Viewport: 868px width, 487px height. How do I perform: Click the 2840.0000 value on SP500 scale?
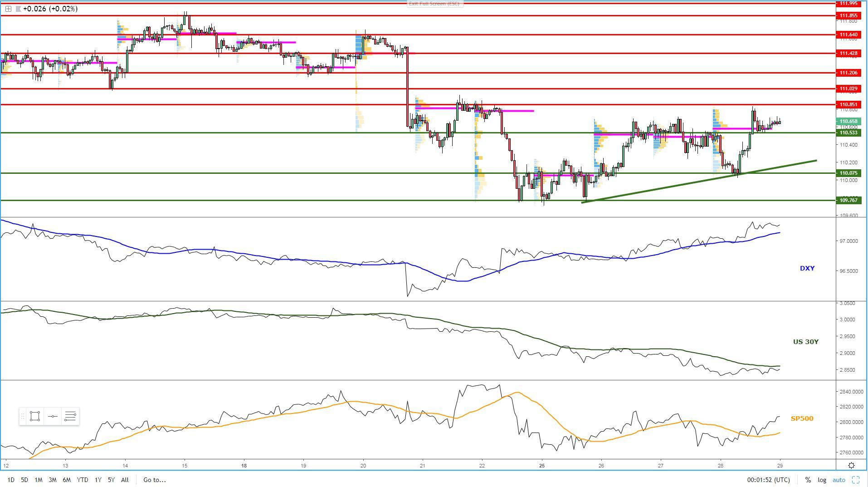851,392
